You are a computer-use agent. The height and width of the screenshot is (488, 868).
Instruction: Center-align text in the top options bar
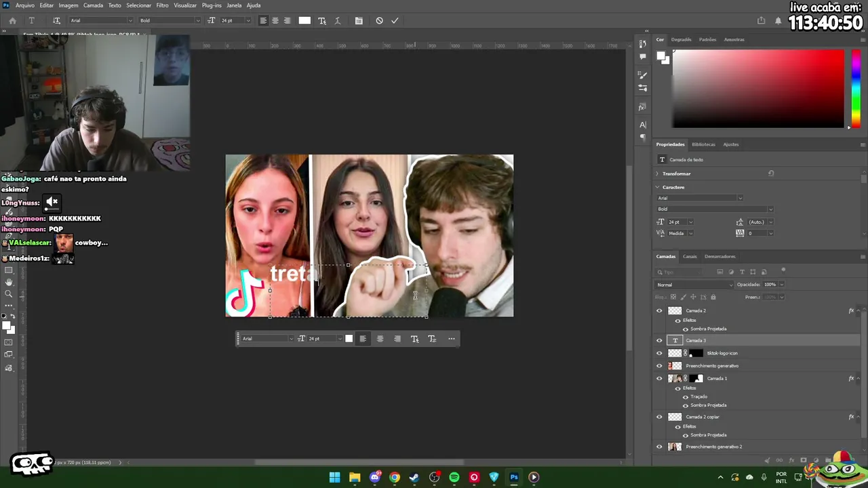click(x=275, y=20)
